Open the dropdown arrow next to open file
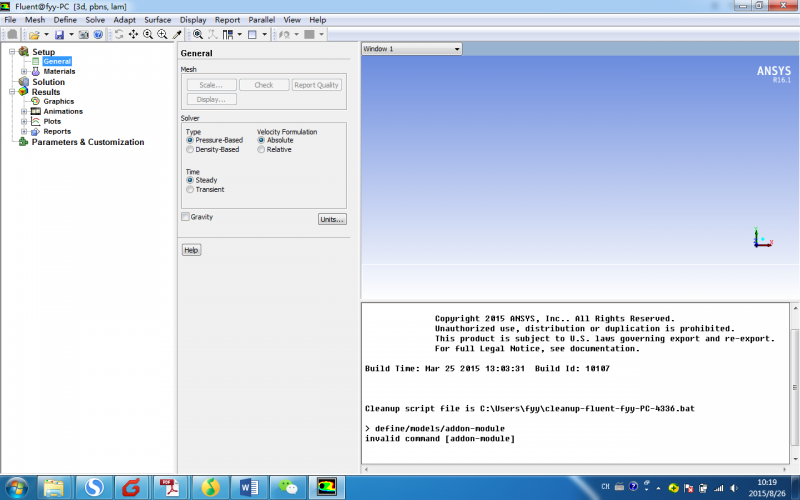 pyautogui.click(x=46, y=35)
